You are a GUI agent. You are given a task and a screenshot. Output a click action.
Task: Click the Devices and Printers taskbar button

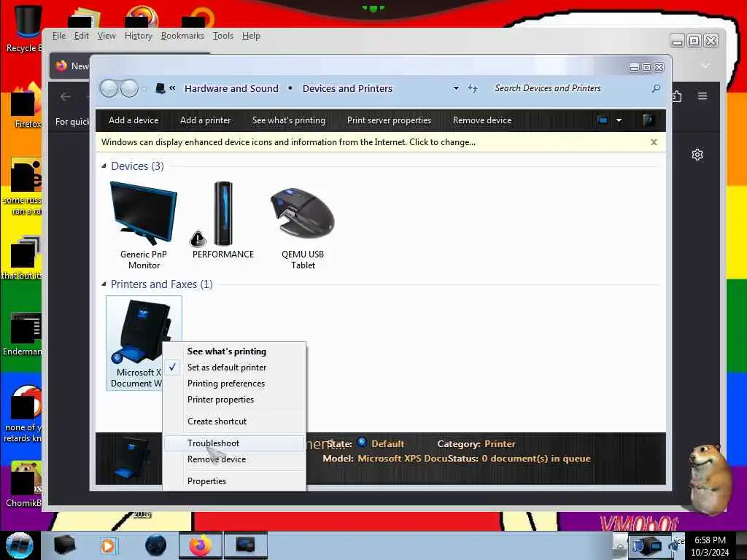(x=246, y=545)
